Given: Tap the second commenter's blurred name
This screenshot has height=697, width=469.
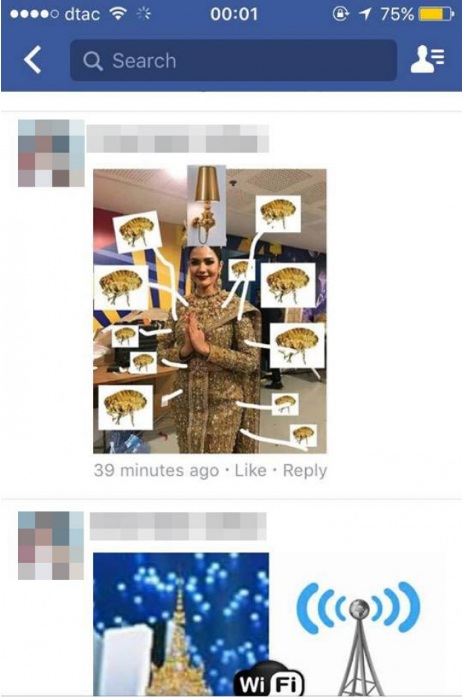Looking at the screenshot, I should click(178, 526).
